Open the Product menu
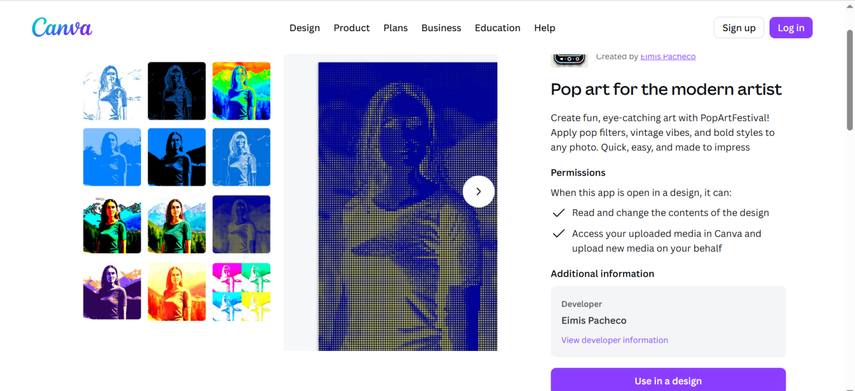The height and width of the screenshot is (391, 855). click(x=352, y=28)
